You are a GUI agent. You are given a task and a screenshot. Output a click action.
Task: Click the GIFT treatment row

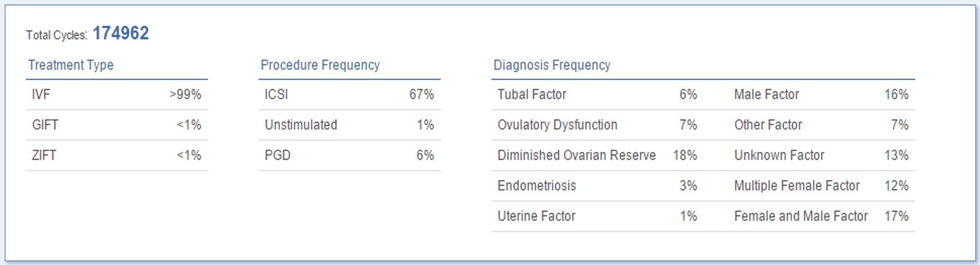[117, 125]
